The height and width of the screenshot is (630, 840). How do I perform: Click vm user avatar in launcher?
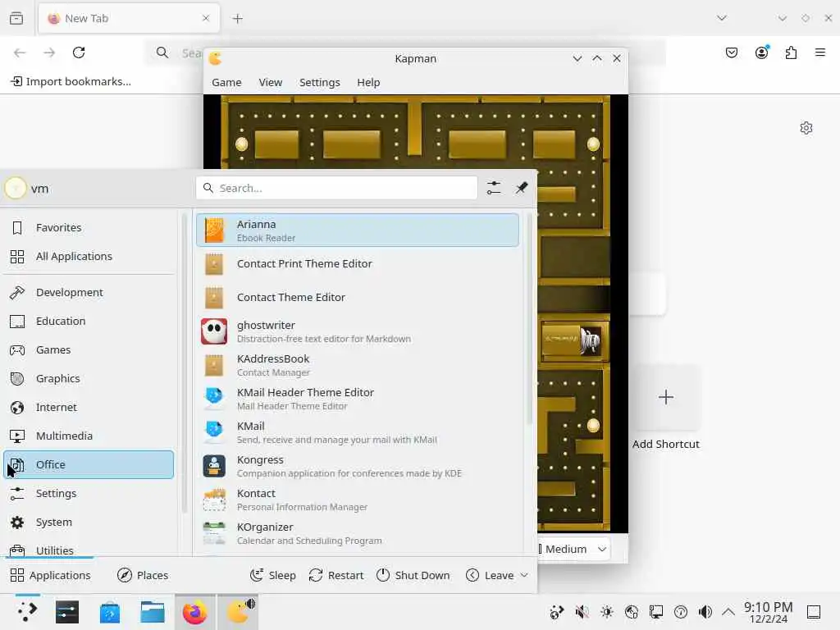16,189
